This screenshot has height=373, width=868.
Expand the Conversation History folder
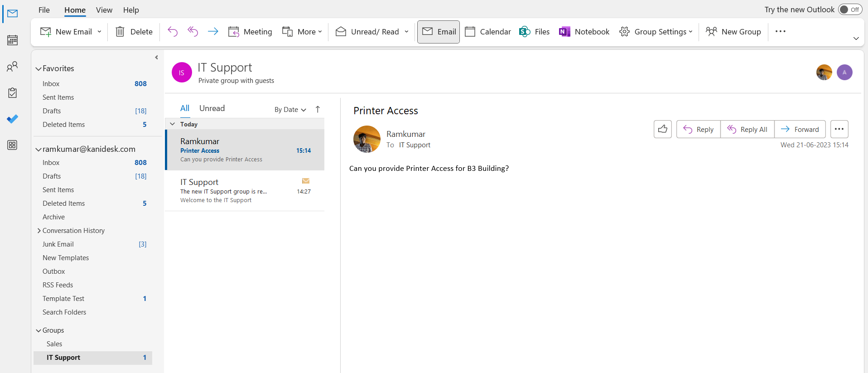click(39, 231)
